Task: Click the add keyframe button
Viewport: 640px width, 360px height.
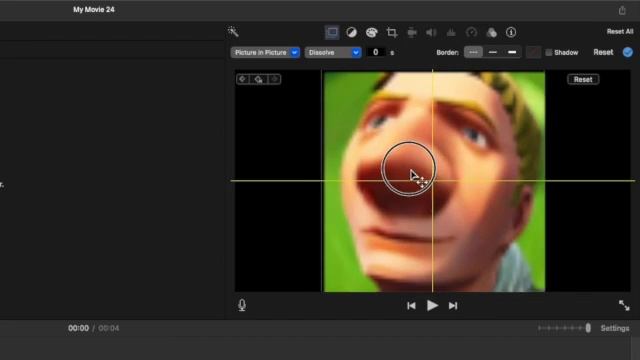Action: pos(259,79)
